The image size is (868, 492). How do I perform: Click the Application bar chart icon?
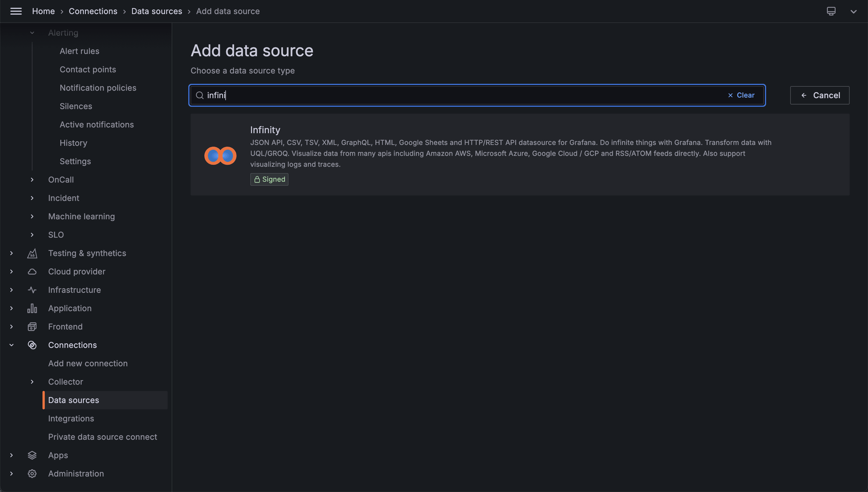32,308
